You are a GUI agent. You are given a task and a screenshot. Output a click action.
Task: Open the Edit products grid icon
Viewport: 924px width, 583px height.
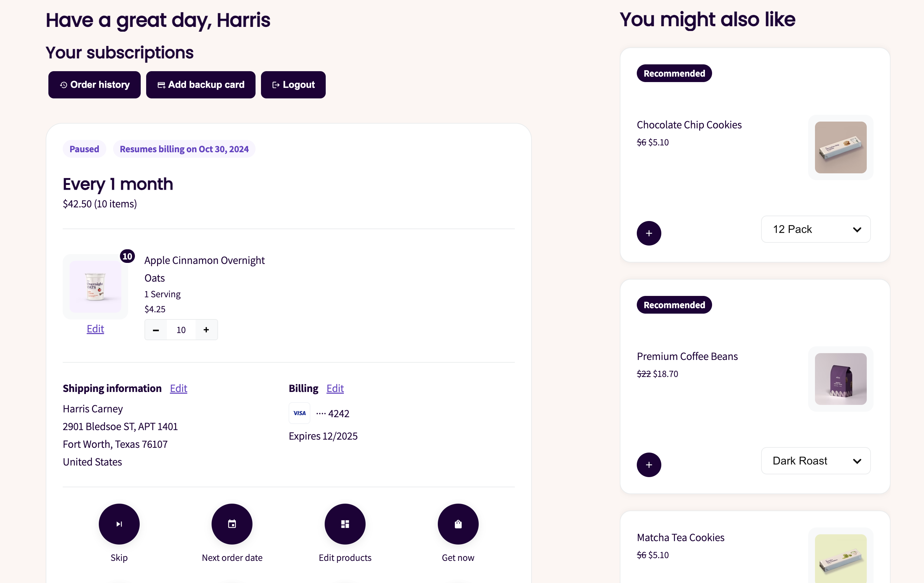[x=345, y=523]
